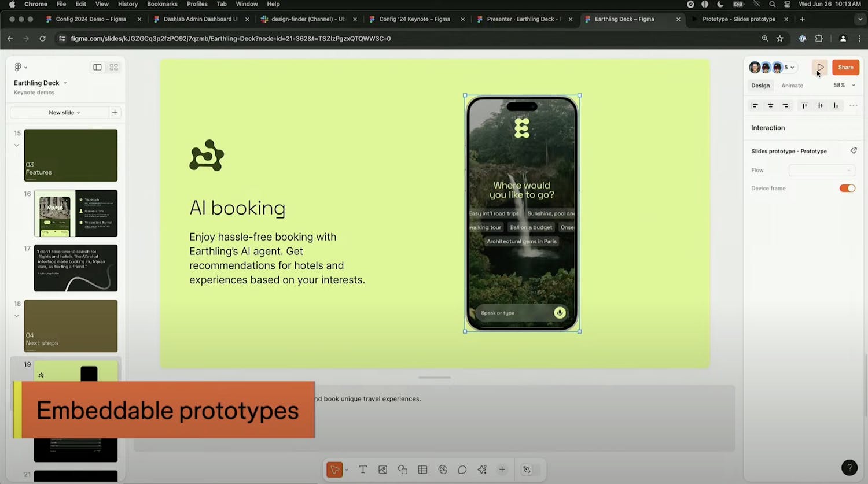The image size is (868, 484).
Task: Add a slide with the plus button
Action: (115, 112)
